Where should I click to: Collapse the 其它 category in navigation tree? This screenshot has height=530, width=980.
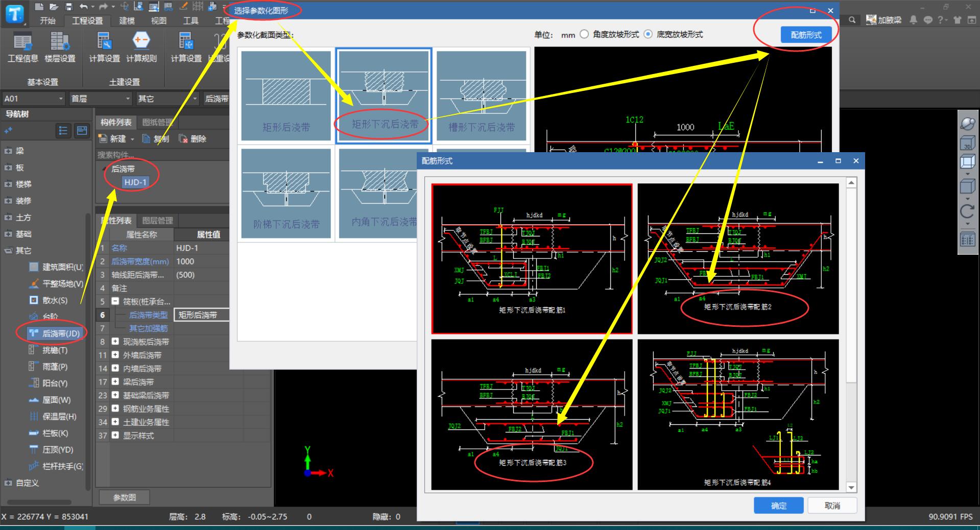8,251
